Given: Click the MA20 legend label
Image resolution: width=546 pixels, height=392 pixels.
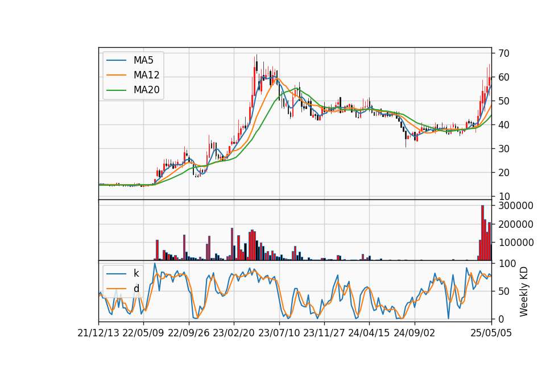Looking at the screenshot, I should point(146,90).
